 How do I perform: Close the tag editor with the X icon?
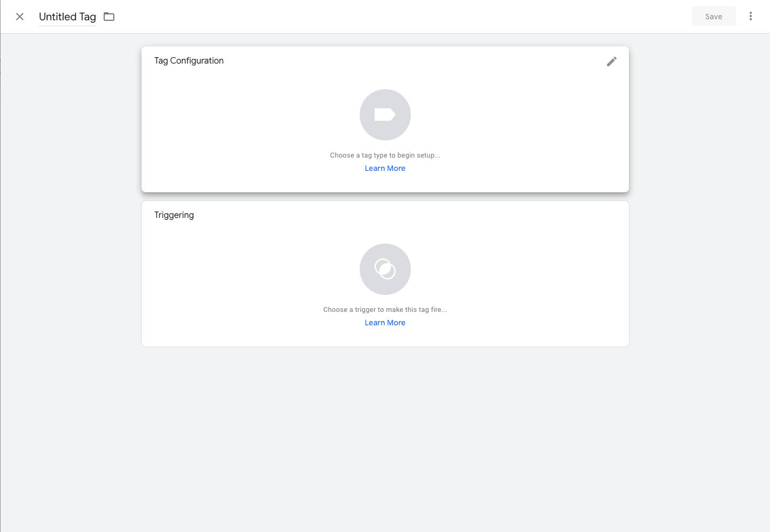point(20,17)
